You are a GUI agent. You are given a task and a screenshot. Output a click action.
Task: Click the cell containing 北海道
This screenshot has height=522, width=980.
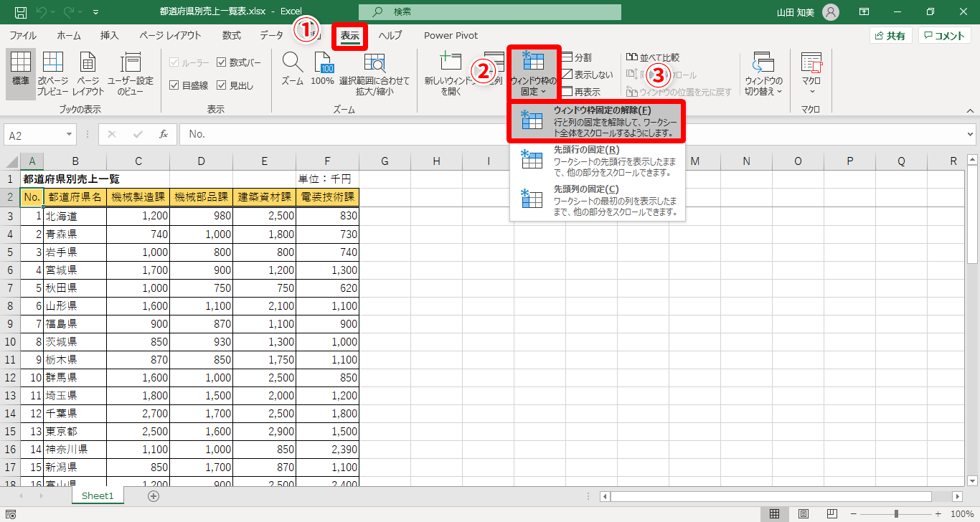(75, 216)
